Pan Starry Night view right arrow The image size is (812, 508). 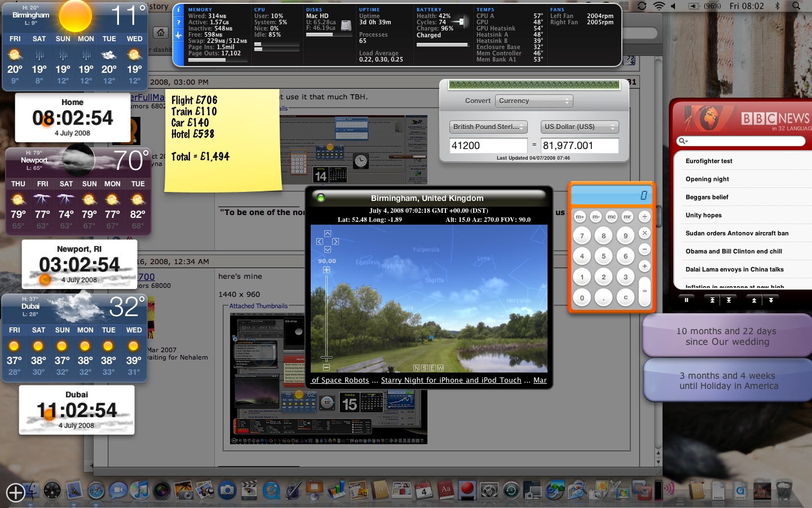click(336, 241)
